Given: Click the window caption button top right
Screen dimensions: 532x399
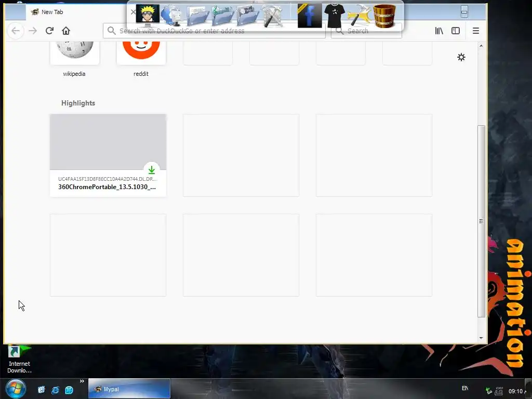Looking at the screenshot, I should 464,11.
